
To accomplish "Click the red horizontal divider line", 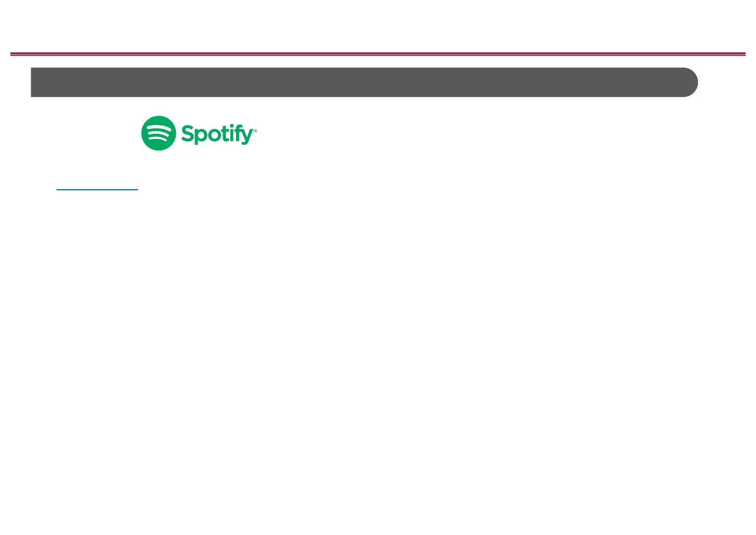I will point(378,53).
